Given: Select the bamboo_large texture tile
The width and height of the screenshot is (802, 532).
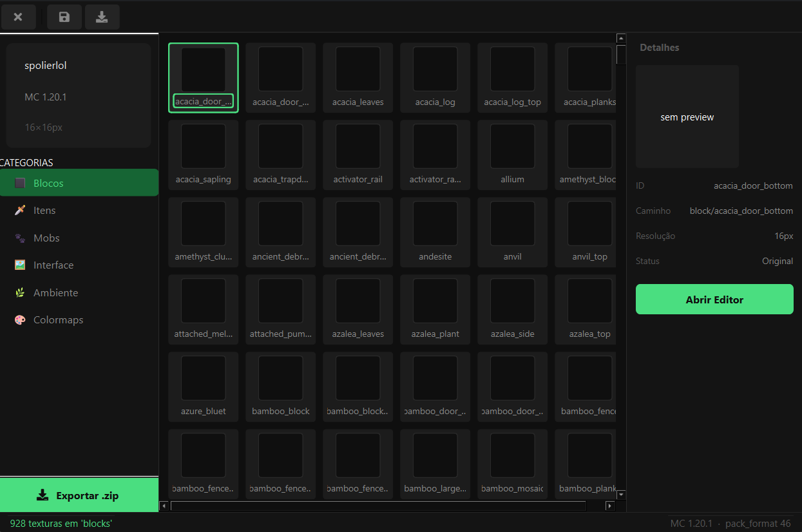Looking at the screenshot, I should tap(435, 464).
